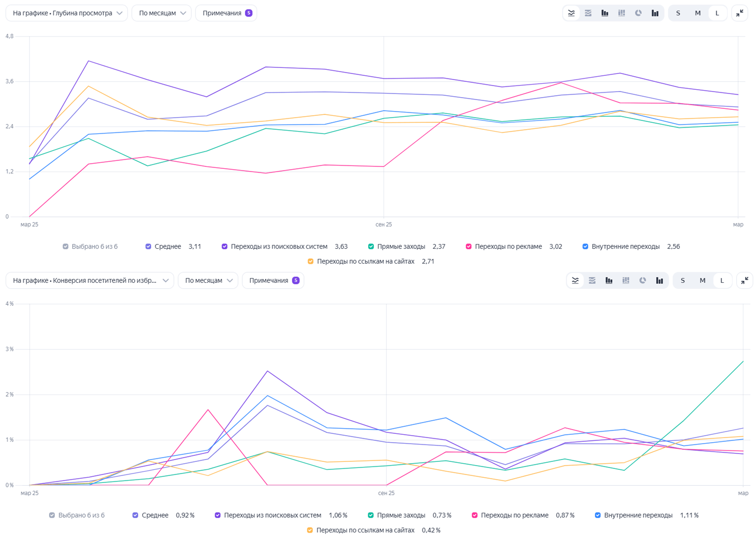Switch top chart to stacked area view

(588, 13)
